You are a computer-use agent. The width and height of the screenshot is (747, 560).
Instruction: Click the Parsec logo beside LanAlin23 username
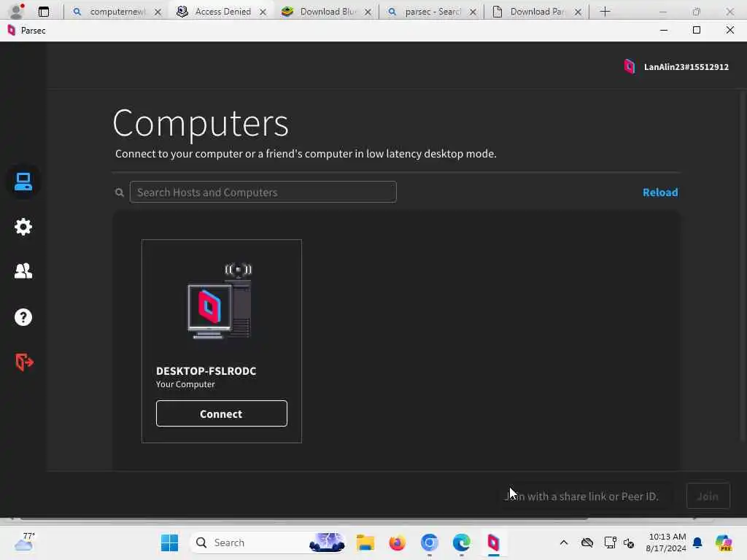[x=630, y=66]
